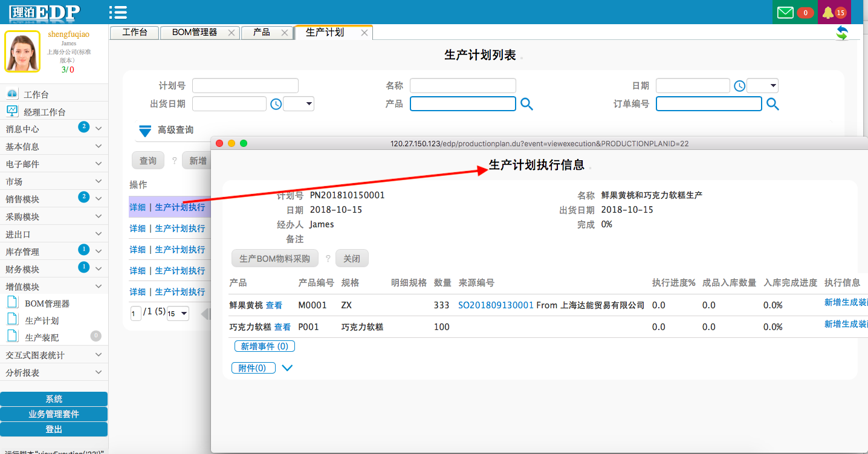Expand the 交互式图表统计 menu section

point(99,355)
